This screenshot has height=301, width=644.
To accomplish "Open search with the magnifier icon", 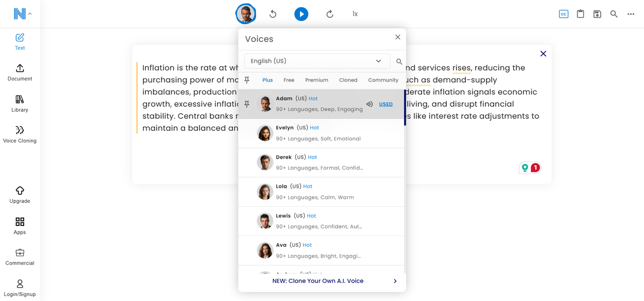I will 614,14.
